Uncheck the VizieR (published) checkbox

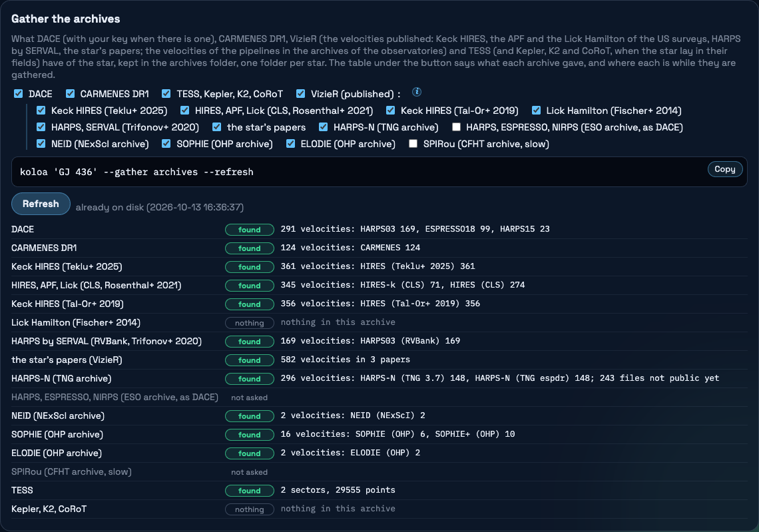(300, 93)
